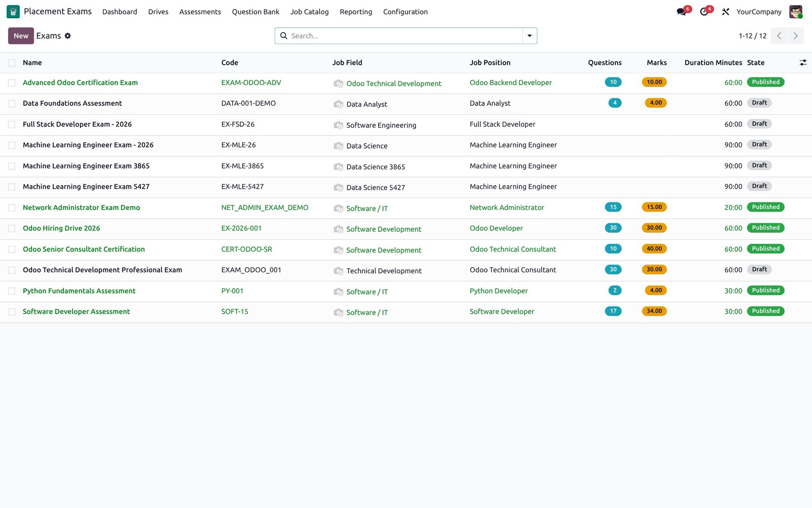Click the Odoo Backend Developer job position
812x508 pixels.
[x=510, y=83]
